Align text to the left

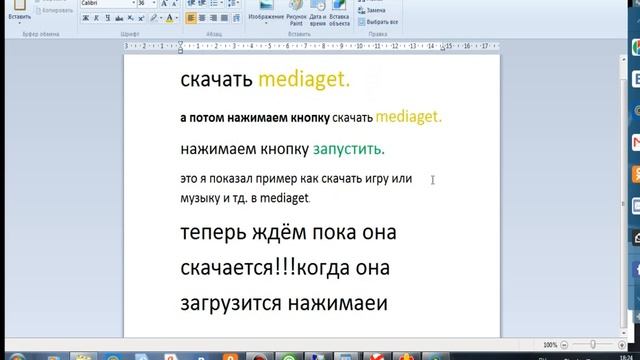click(191, 18)
